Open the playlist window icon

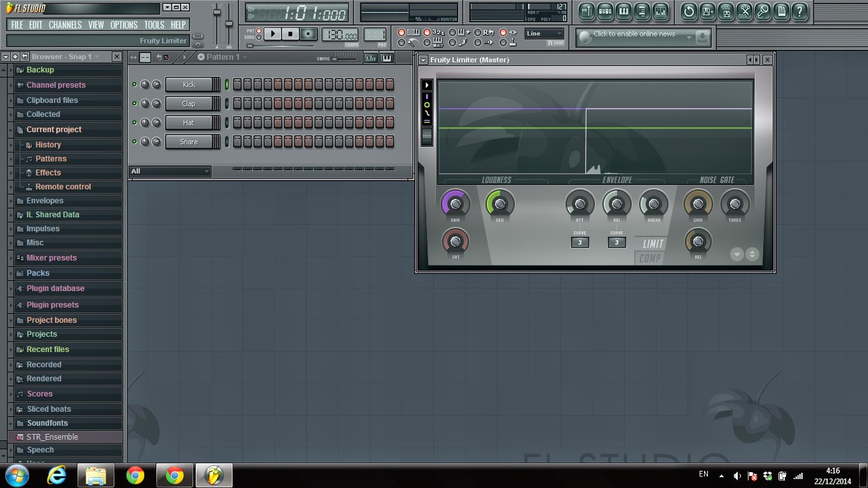click(587, 11)
